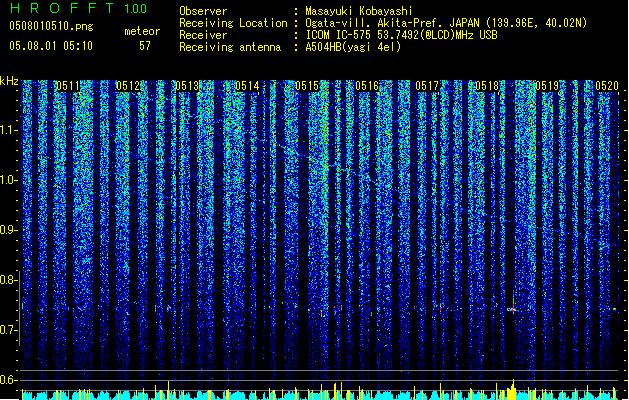Select the file name 0508010510.png
Screen dimensions: 629x400
tap(51, 26)
